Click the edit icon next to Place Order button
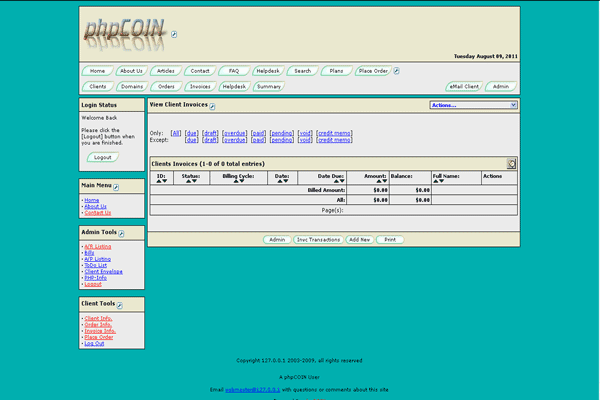The height and width of the screenshot is (400, 600). click(396, 71)
